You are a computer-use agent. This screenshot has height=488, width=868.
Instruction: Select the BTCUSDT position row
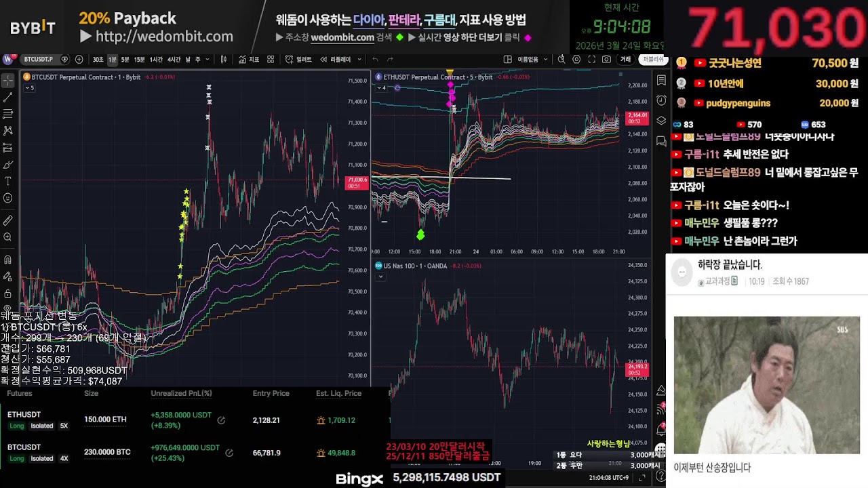tap(195, 453)
